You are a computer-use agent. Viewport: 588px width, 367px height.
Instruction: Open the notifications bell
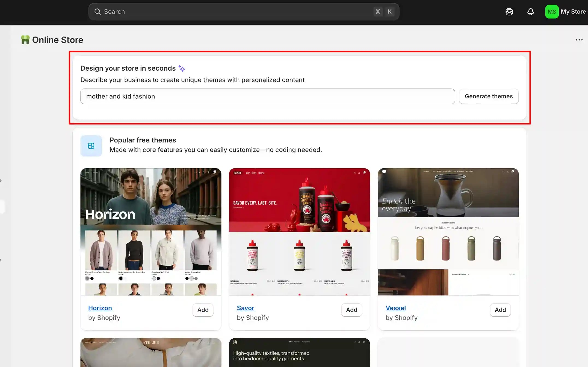coord(530,12)
